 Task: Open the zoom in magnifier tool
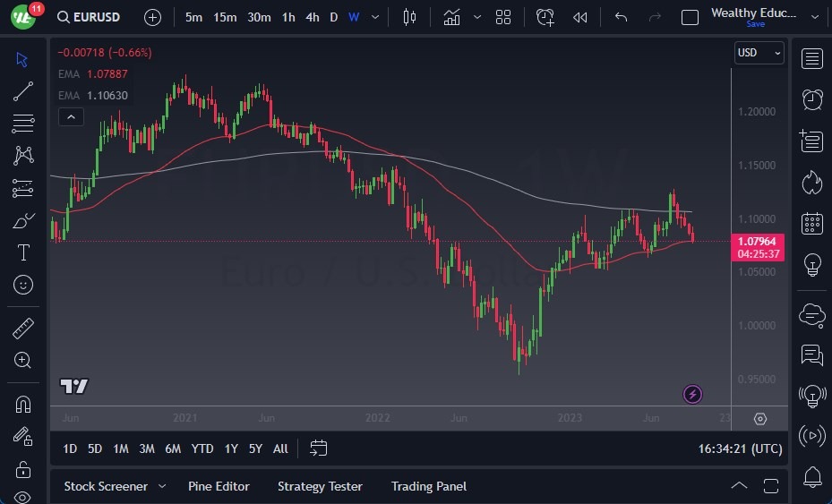pos(23,360)
